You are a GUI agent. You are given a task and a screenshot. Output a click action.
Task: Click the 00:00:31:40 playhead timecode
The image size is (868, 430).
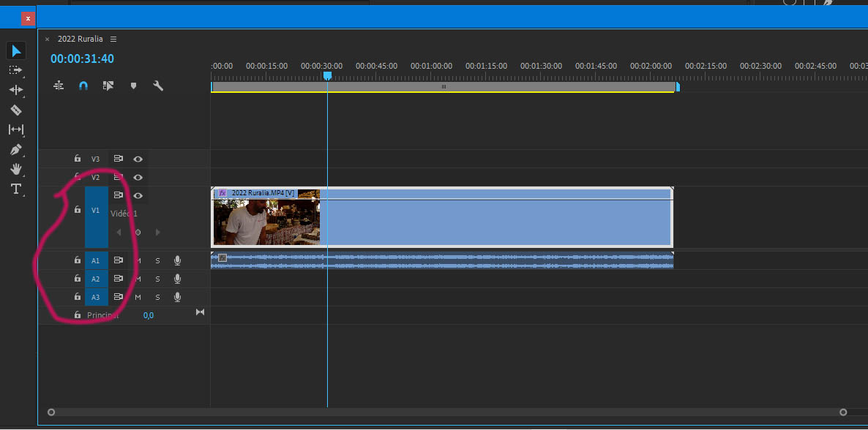click(82, 59)
